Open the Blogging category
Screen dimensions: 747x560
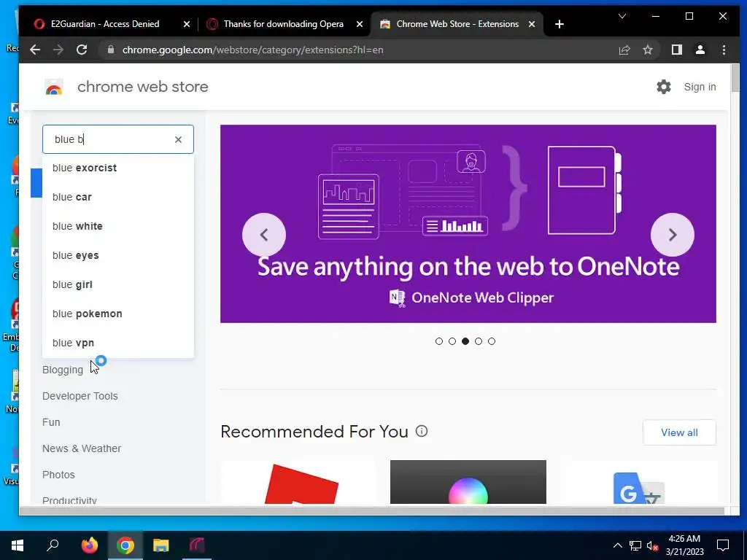[x=63, y=370]
